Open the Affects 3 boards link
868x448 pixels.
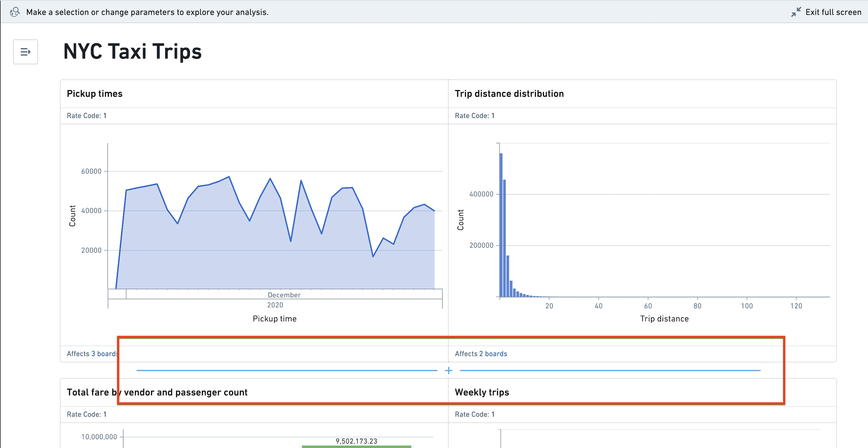coord(92,353)
